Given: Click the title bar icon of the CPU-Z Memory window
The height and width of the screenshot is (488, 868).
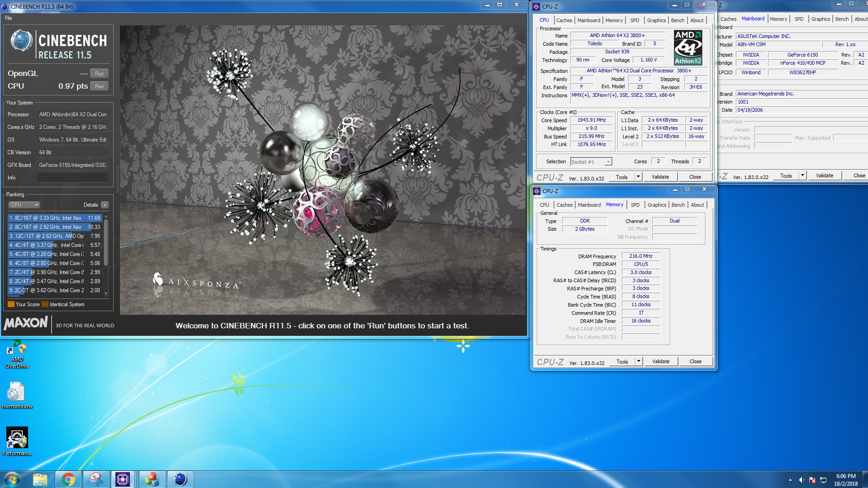Looking at the screenshot, I should tap(537, 191).
